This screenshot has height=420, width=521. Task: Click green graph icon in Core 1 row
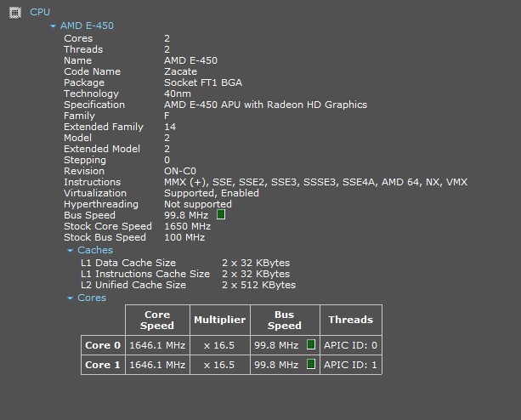click(311, 364)
